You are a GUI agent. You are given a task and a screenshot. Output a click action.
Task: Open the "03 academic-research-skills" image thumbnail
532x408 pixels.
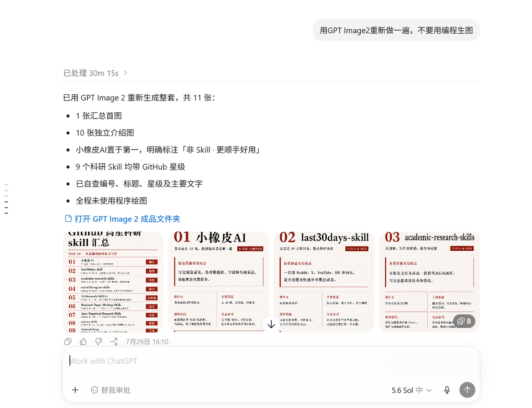click(429, 282)
